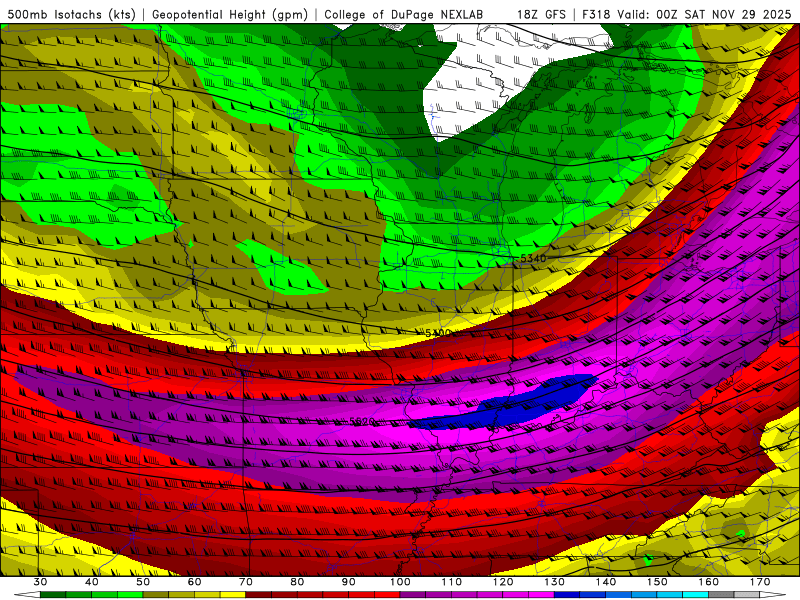Click the dark green 30-35 colorbar swatch
This screenshot has height=600, width=800.
click(53, 595)
